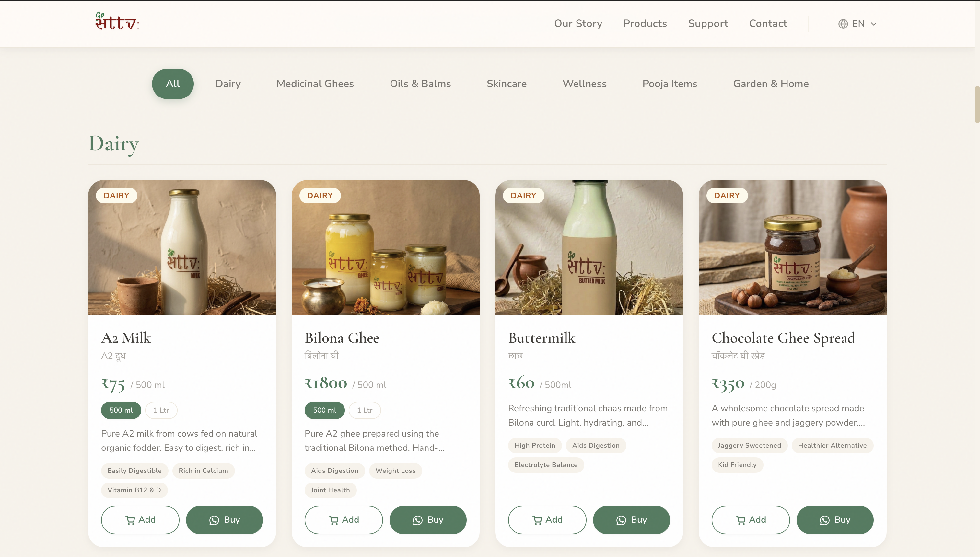Select 1 Ltr size for A2 Milk
The width and height of the screenshot is (980, 557).
(161, 410)
